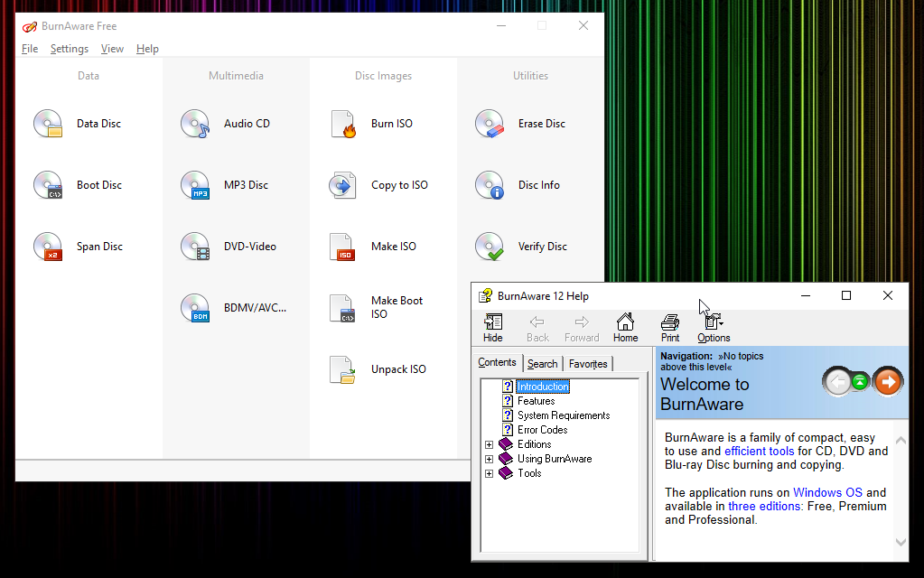Click Hide in the Help toolbar
Image resolution: width=924 pixels, height=578 pixels.
click(x=492, y=328)
